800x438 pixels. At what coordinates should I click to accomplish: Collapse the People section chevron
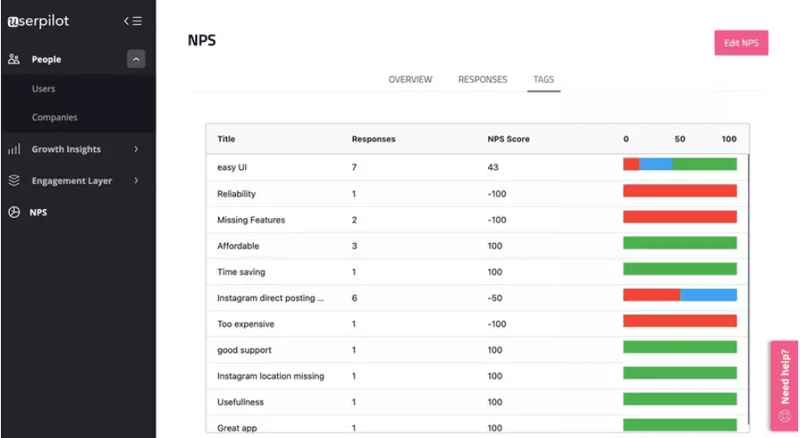click(136, 59)
